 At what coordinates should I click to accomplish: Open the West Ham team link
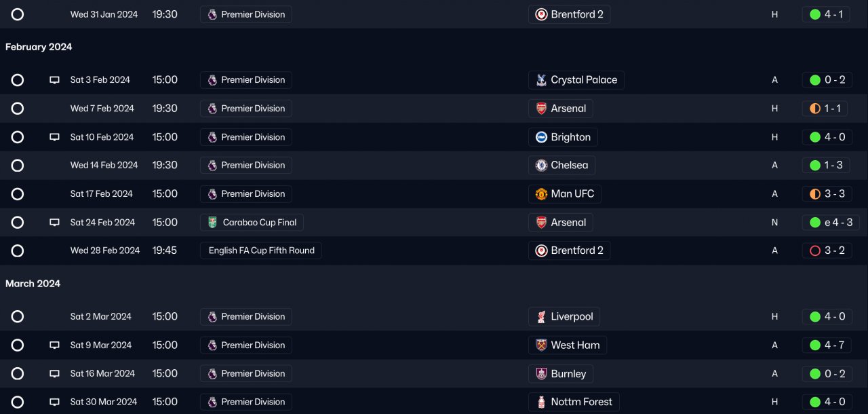568,345
